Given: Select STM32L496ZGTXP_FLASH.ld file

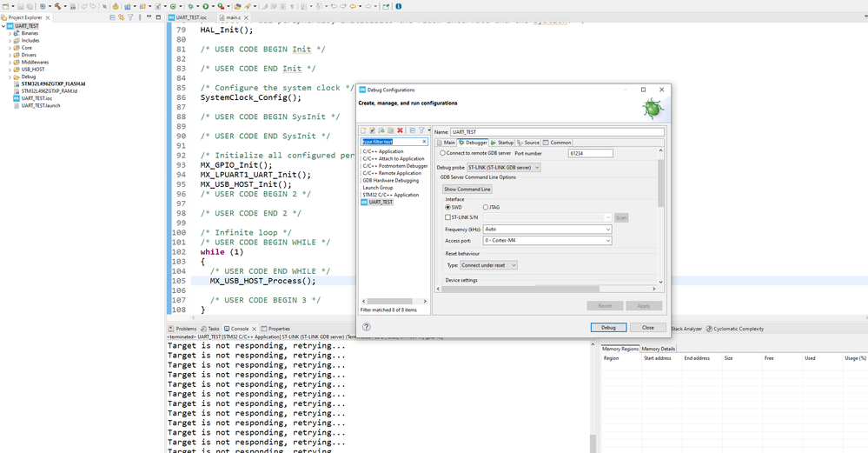Looking at the screenshot, I should pyautogui.click(x=50, y=83).
